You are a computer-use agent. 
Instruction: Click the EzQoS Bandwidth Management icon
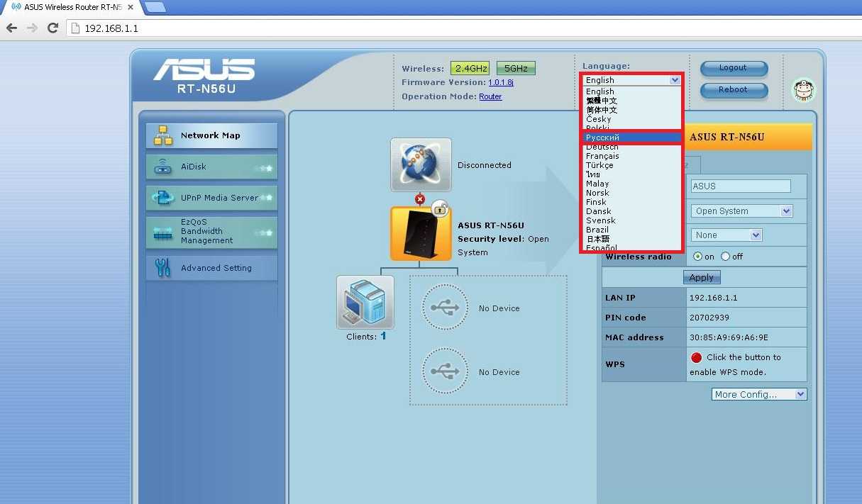tap(163, 233)
